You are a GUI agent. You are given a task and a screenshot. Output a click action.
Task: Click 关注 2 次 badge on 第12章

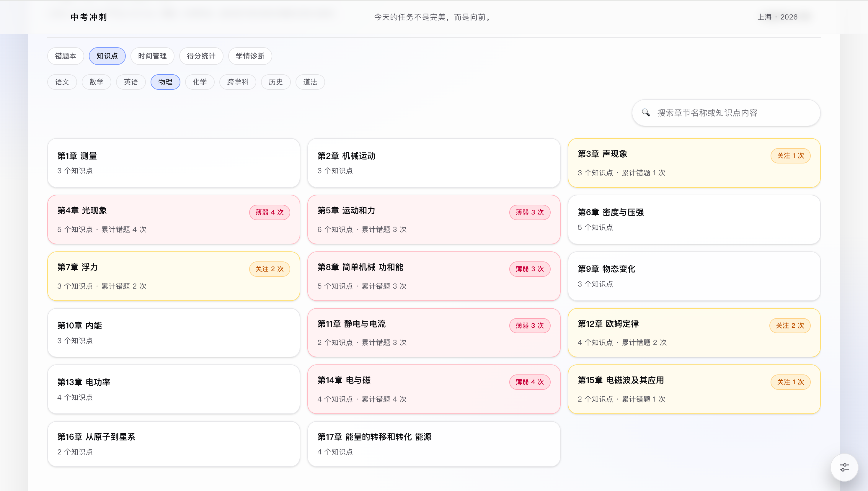(x=790, y=326)
